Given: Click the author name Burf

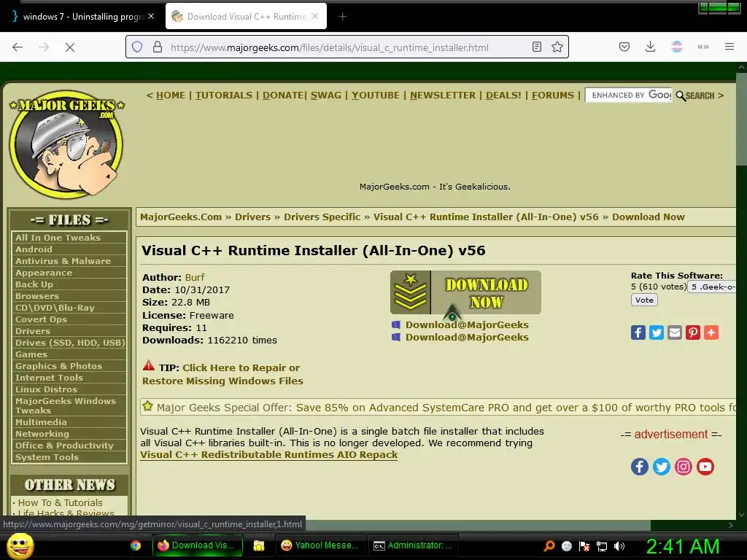Looking at the screenshot, I should tap(195, 278).
